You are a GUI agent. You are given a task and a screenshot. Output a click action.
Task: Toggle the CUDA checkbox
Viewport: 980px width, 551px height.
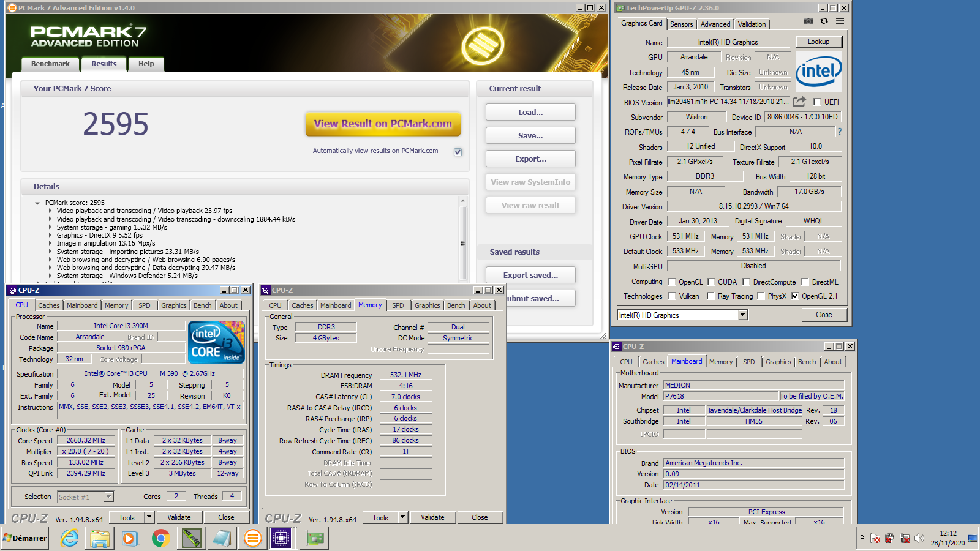point(711,282)
